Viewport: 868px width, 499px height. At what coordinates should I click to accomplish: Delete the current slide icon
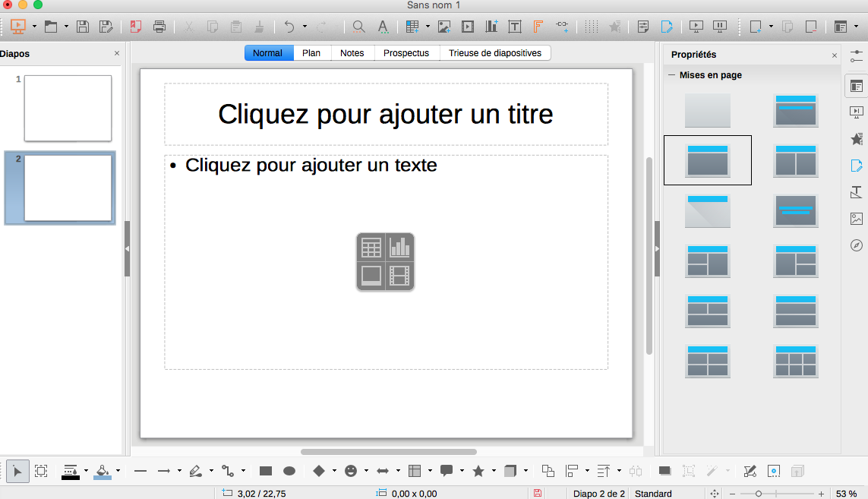tap(811, 26)
